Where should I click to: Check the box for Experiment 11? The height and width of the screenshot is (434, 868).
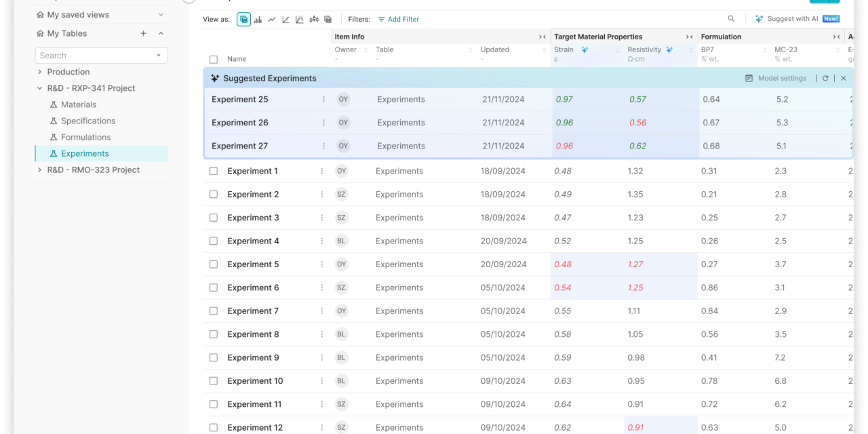click(x=214, y=405)
